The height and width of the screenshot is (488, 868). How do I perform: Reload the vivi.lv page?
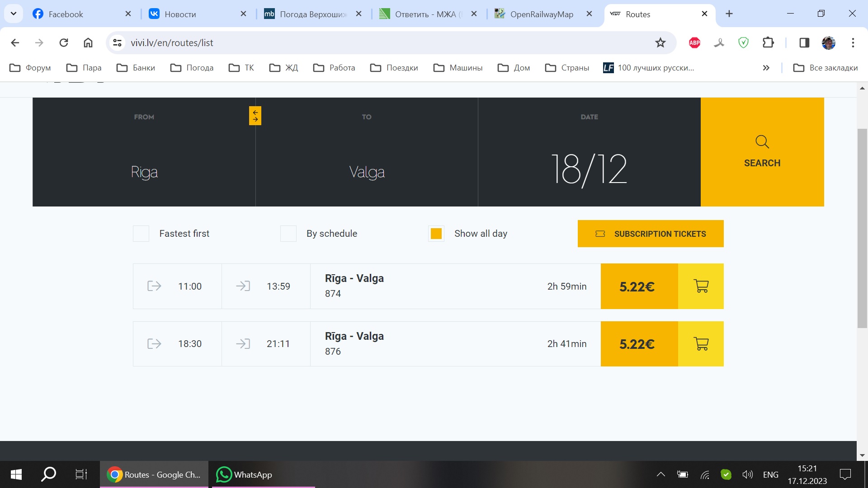[64, 43]
